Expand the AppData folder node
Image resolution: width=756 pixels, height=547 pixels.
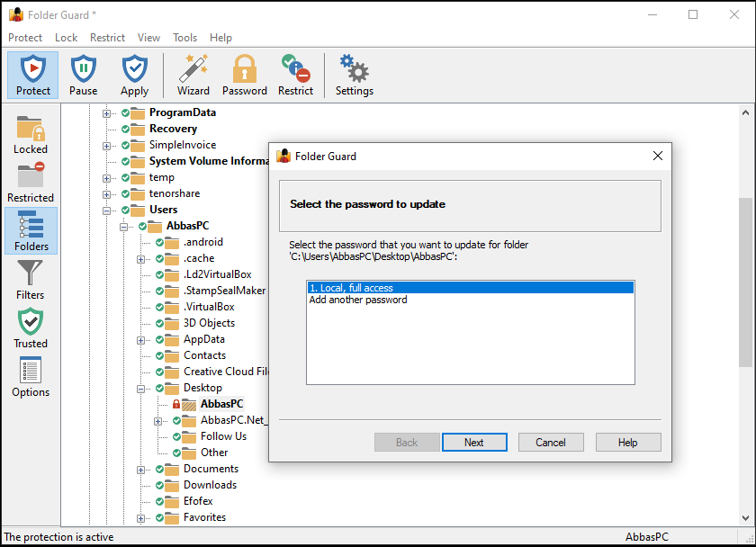click(140, 340)
